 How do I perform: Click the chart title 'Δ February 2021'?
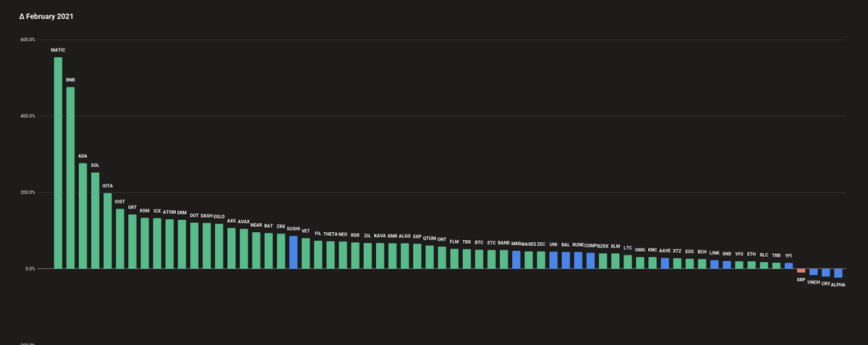[46, 16]
